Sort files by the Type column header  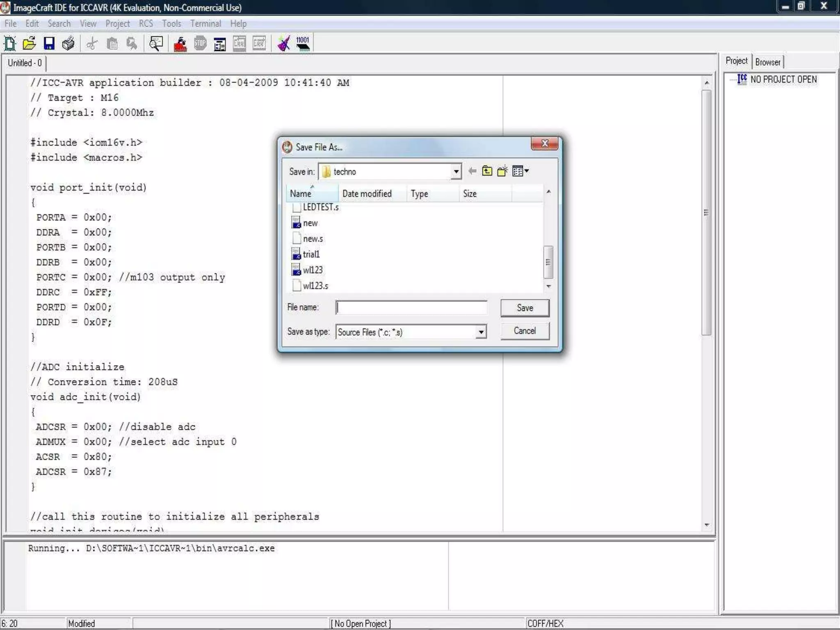[x=433, y=193]
